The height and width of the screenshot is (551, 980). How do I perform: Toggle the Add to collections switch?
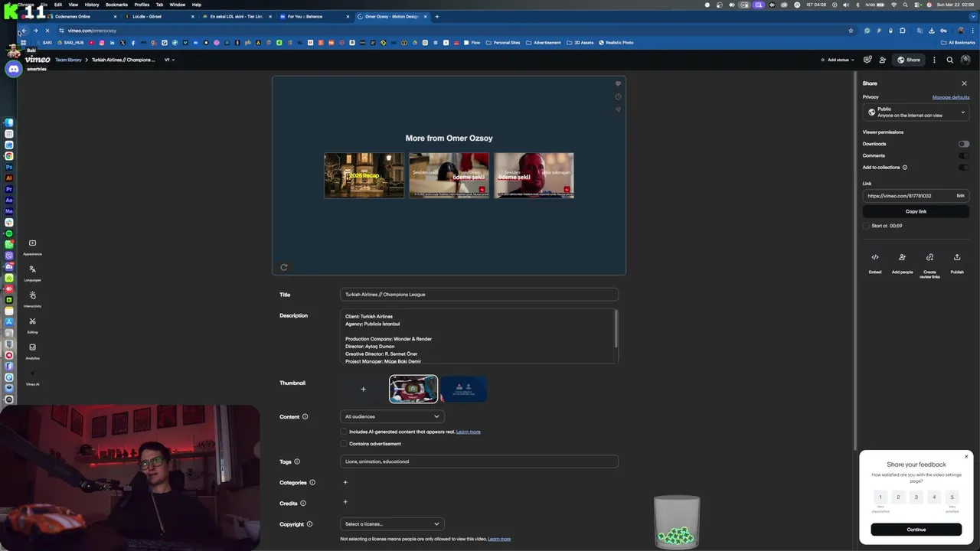963,168
